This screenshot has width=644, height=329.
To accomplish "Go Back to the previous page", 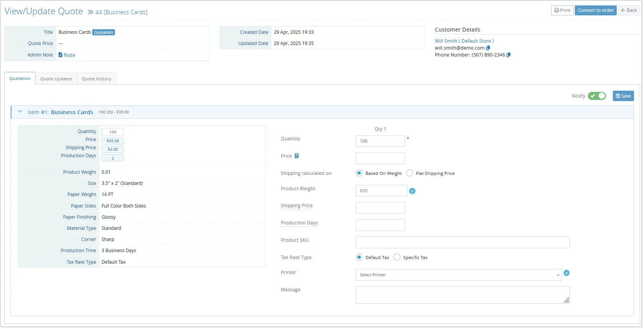I will point(629,10).
